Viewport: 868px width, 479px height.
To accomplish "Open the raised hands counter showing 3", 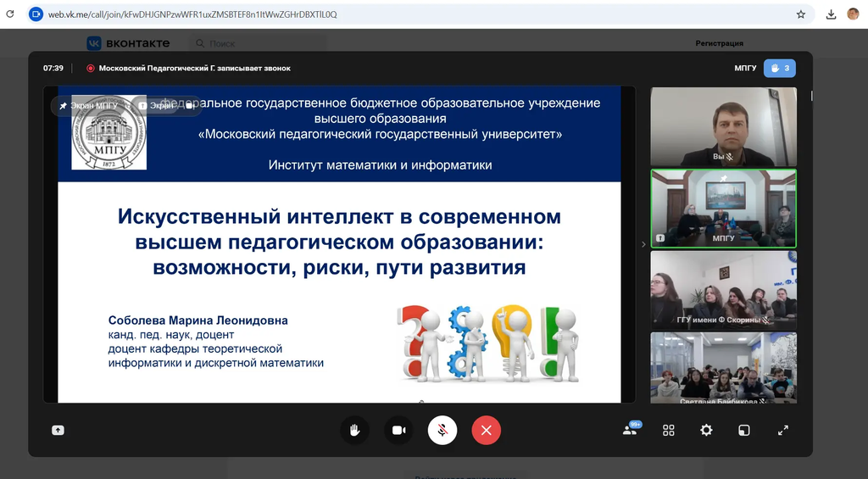I will coord(779,68).
